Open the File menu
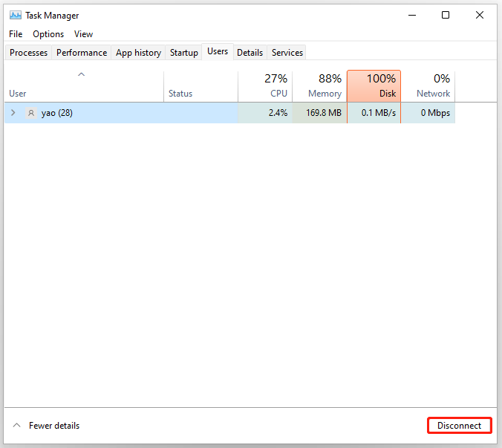The width and height of the screenshot is (502, 448). coord(16,34)
